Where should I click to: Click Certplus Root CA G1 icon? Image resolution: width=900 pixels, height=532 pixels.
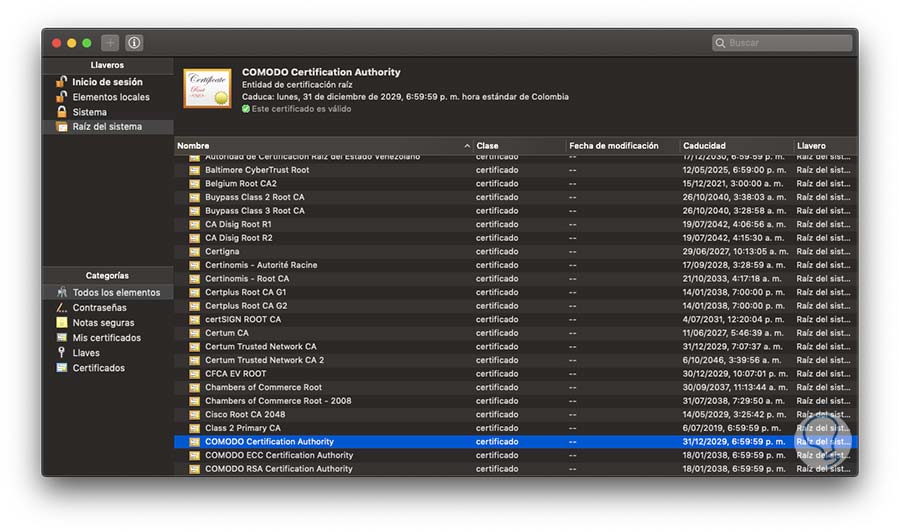[x=195, y=292]
